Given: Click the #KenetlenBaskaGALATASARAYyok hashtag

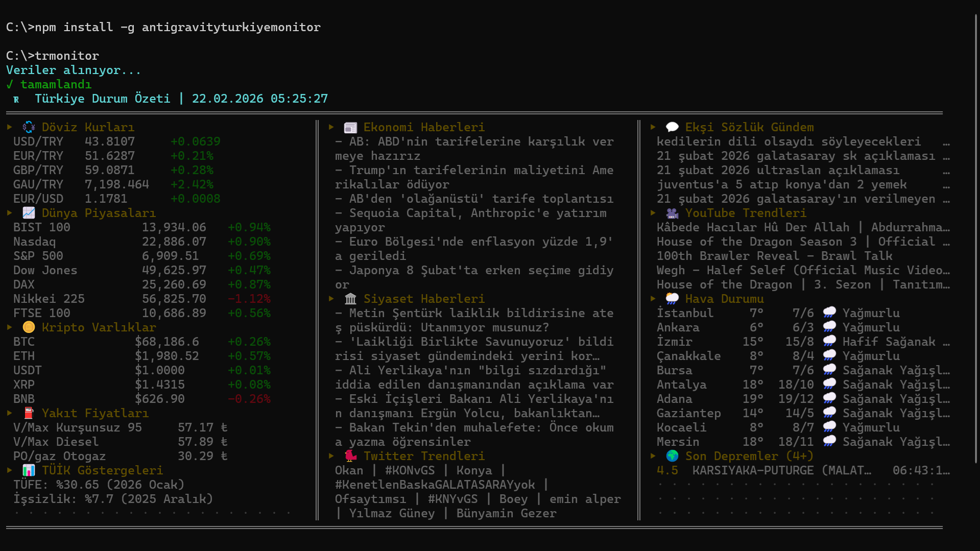Looking at the screenshot, I should tap(435, 485).
